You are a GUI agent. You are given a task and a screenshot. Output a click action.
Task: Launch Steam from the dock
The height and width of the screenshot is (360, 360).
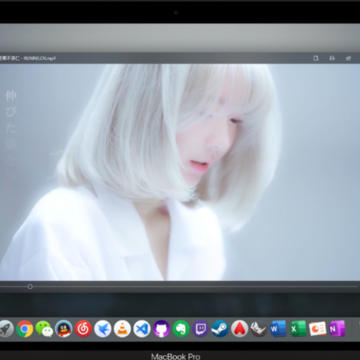220,329
